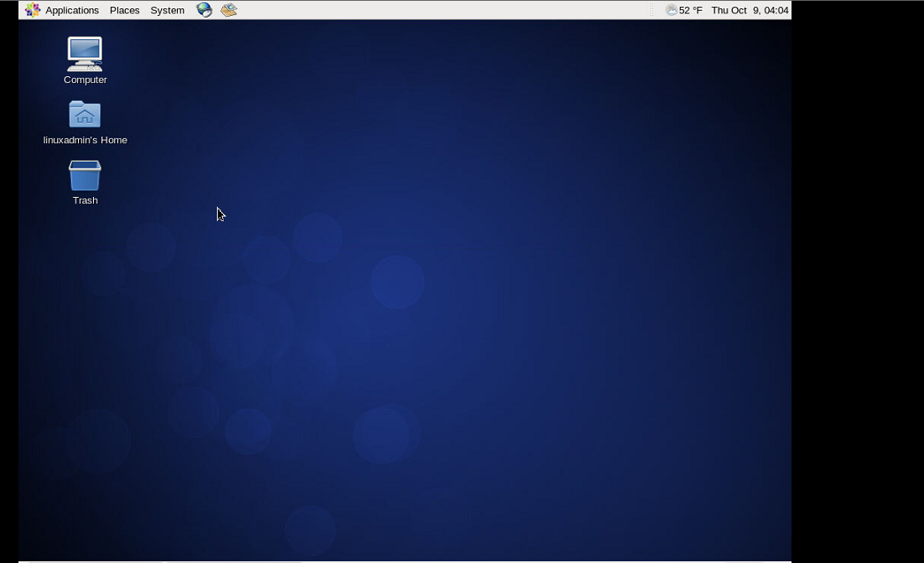Click the Trash text label
The width and height of the screenshot is (924, 563).
coord(86,200)
